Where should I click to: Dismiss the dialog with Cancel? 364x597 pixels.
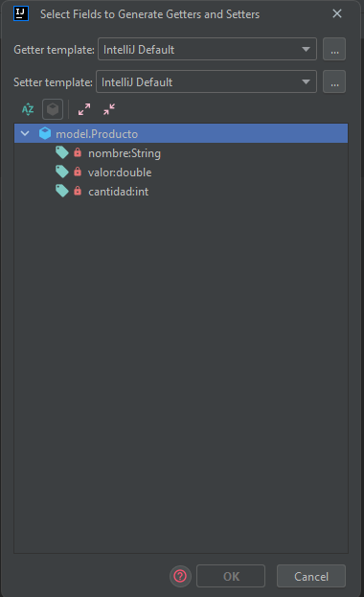pyautogui.click(x=311, y=576)
